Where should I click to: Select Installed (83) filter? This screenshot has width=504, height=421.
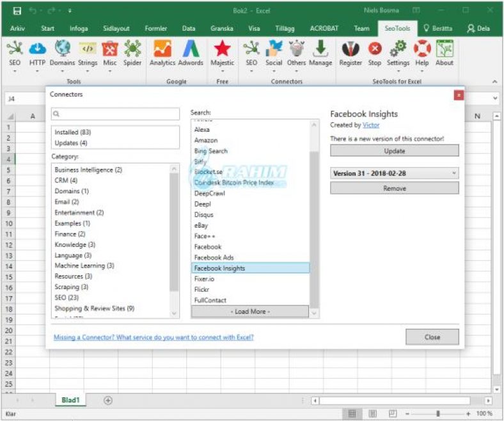(73, 132)
